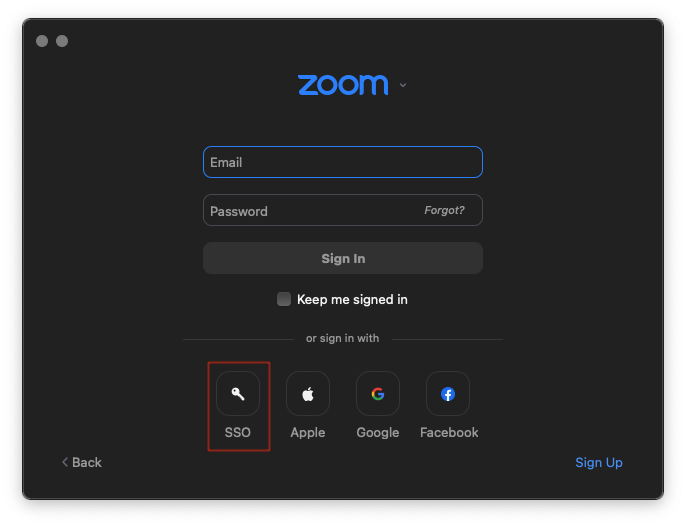Sign in with the Apple logo icon
686x526 pixels.
click(308, 394)
